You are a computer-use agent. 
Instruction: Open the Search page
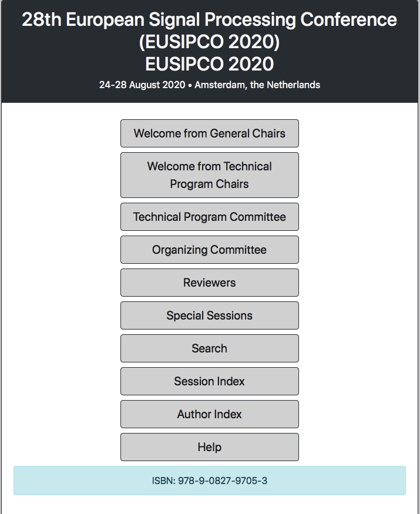pyautogui.click(x=210, y=348)
